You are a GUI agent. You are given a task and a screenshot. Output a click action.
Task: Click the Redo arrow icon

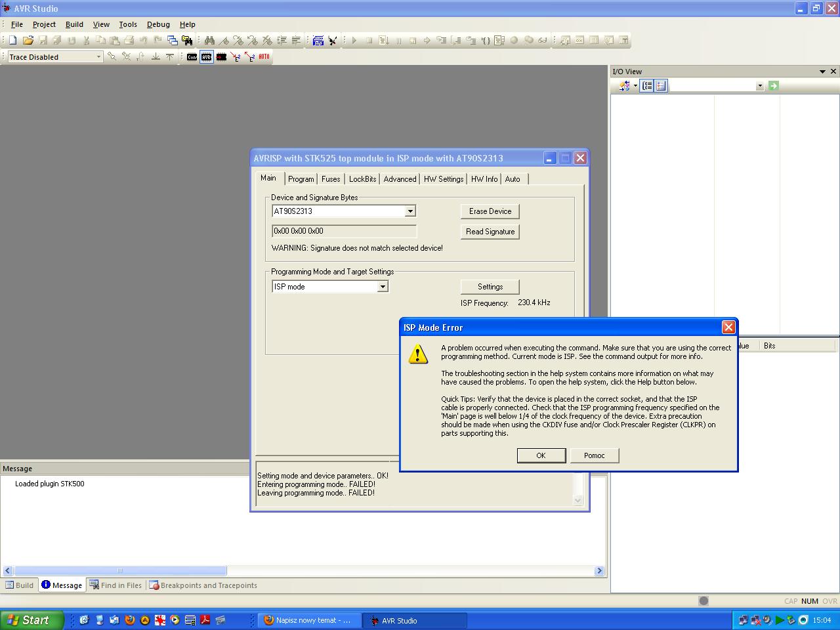[x=158, y=40]
